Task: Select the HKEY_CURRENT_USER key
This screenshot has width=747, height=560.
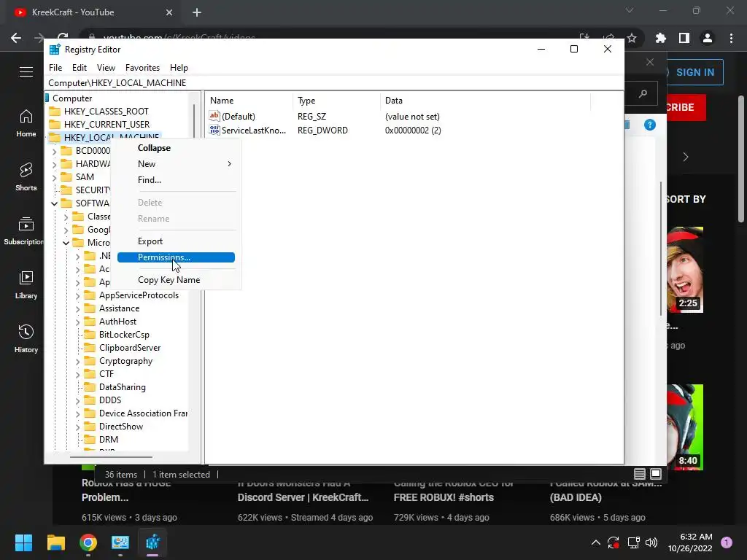Action: 107,124
